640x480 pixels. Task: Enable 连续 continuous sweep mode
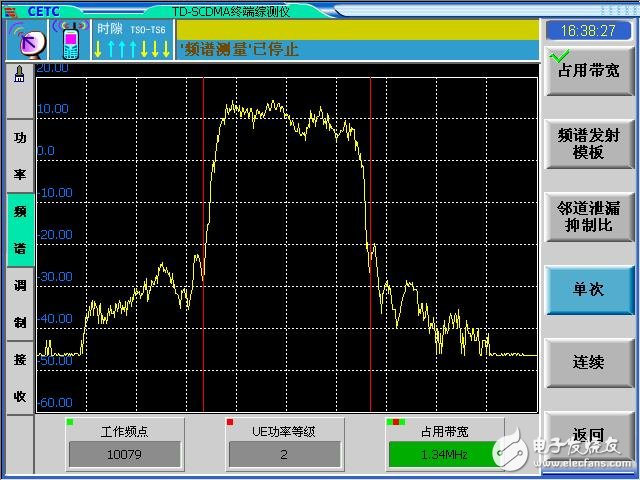coord(588,362)
